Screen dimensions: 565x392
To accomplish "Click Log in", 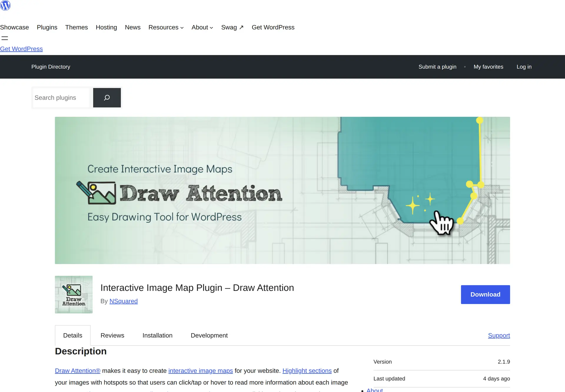I will tap(524, 67).
